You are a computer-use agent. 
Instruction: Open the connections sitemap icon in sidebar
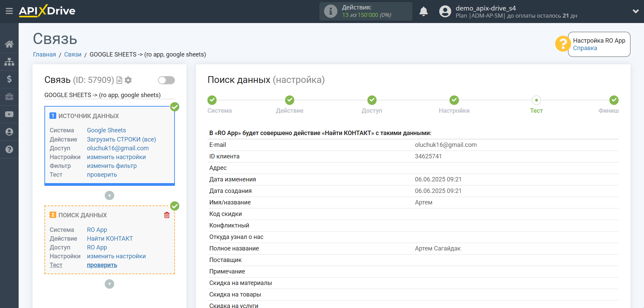pos(9,62)
